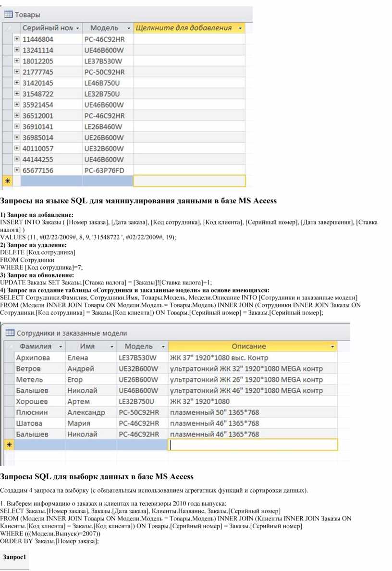Screen dimensions: 392x571
Task: Expand the record with serial 31548722
Action: (17, 93)
